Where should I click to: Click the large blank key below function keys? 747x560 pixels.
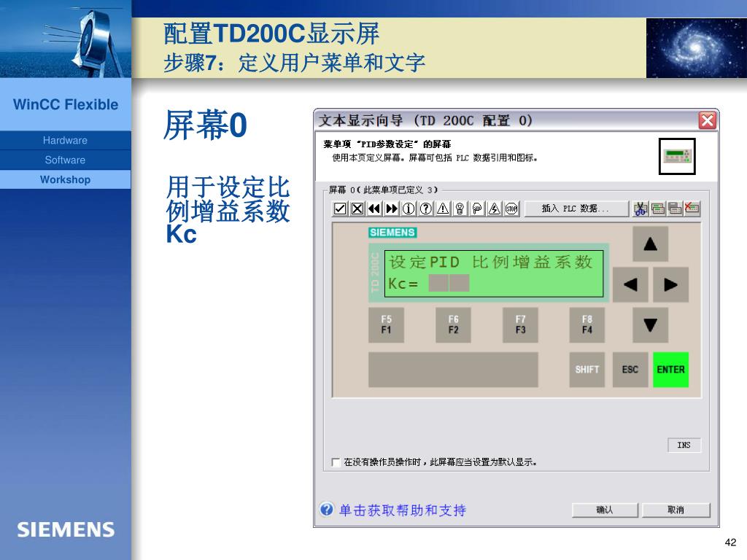coord(453,370)
